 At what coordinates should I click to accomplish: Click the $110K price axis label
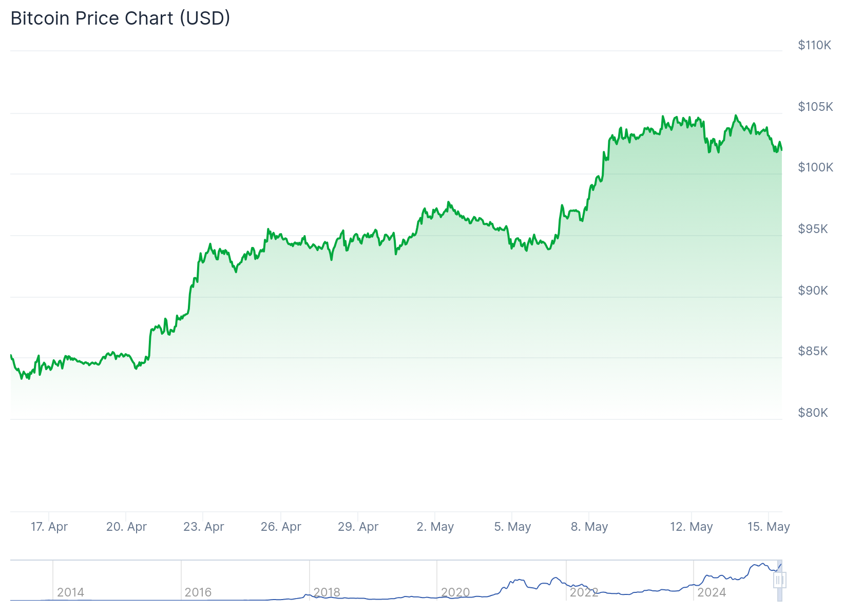pos(814,45)
